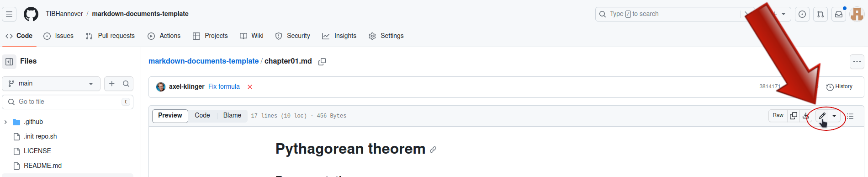Click the pencil edit file icon
The height and width of the screenshot is (177, 868).
click(822, 116)
